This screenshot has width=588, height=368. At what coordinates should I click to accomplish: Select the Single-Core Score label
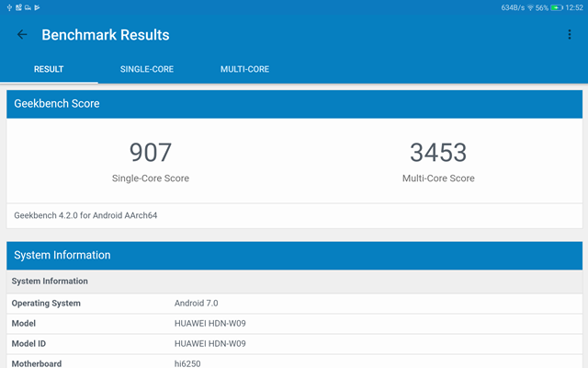point(151,178)
